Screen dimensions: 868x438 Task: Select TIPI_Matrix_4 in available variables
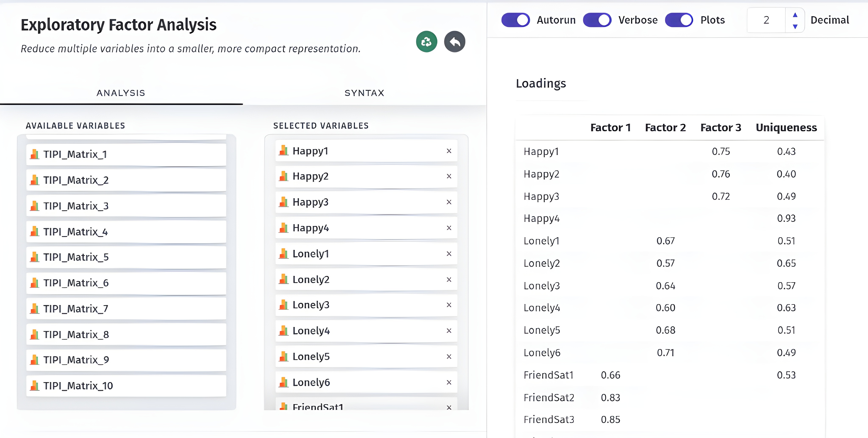[x=126, y=232]
